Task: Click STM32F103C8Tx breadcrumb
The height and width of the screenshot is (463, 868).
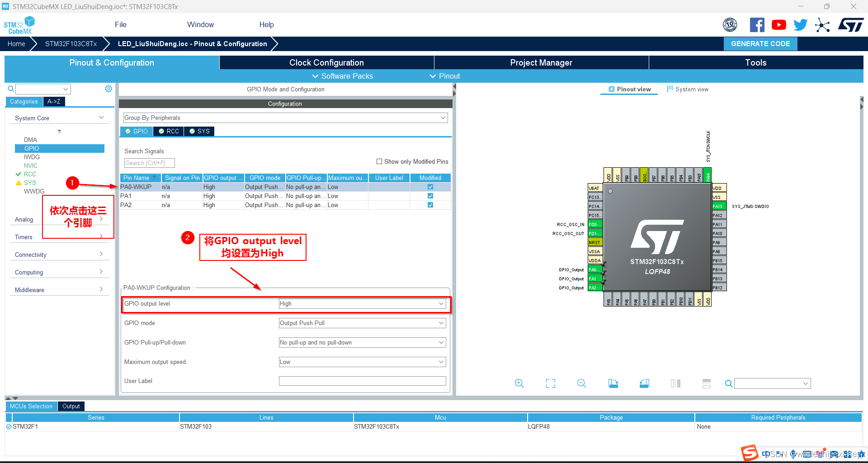Action: (71, 44)
